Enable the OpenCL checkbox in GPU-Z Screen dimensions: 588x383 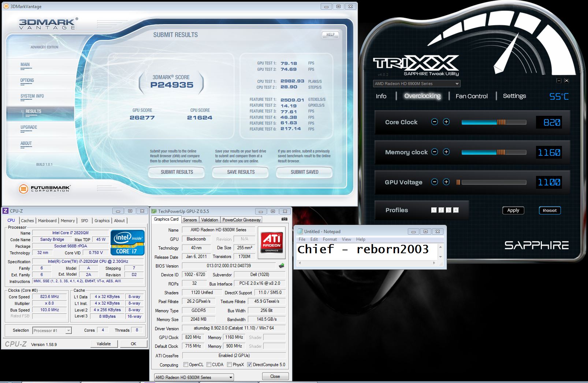186,365
